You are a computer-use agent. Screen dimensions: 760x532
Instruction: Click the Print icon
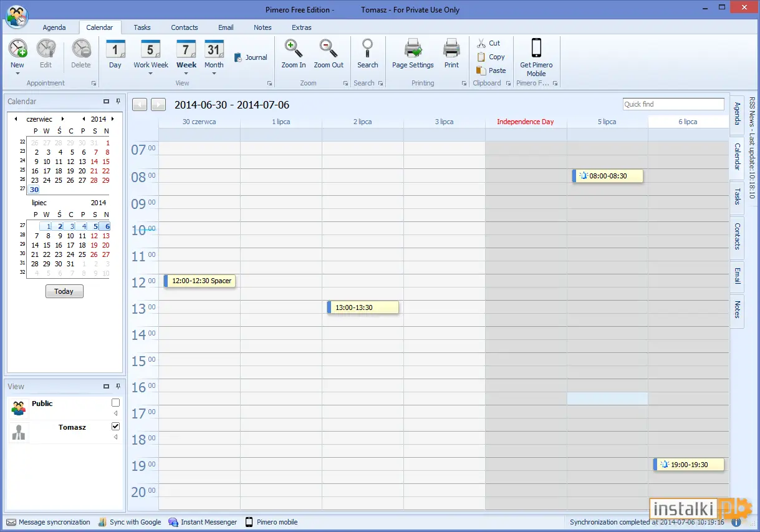(451, 49)
